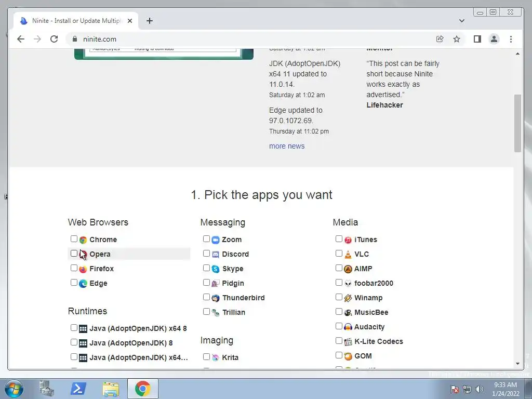Switch to the Ninite browser tab
532x399 pixels.
(x=76, y=21)
